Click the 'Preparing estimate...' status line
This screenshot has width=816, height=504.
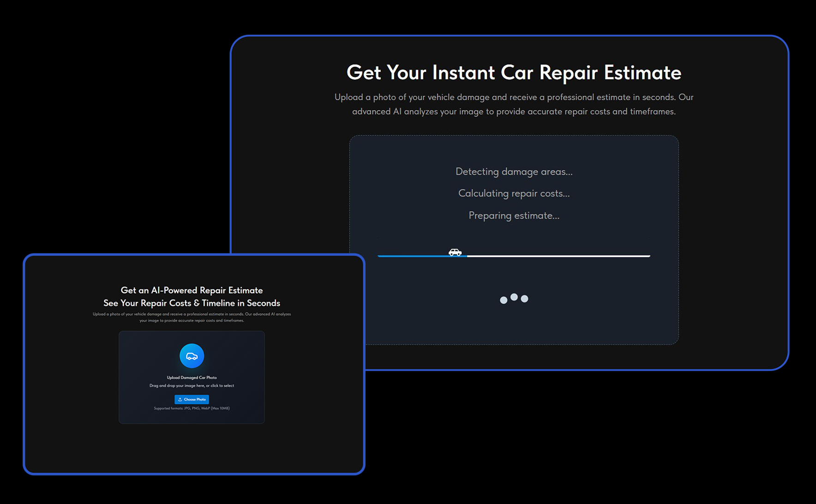[x=514, y=216]
